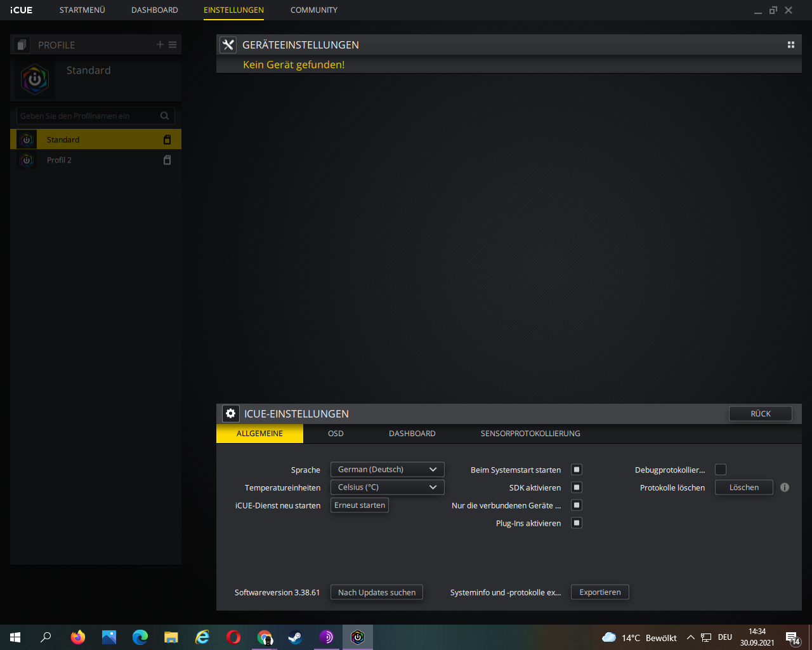Click the iCUE logo at top left
The width and height of the screenshot is (812, 650).
pos(22,10)
